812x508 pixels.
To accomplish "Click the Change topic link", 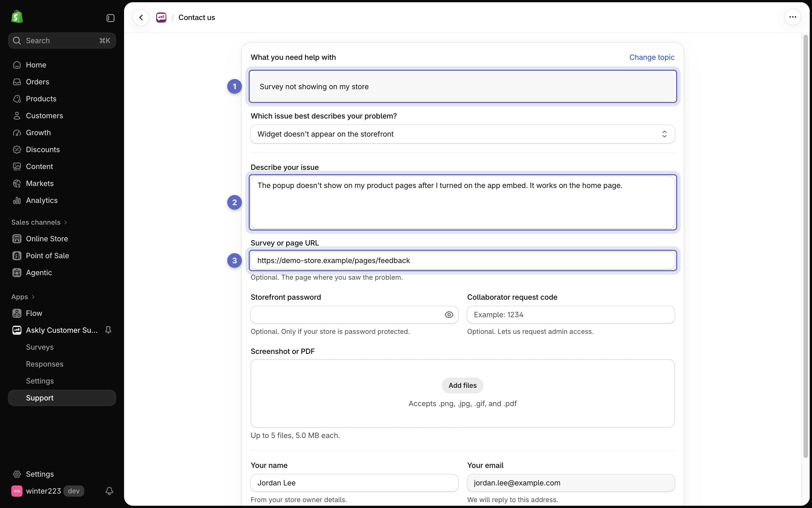I will point(652,58).
